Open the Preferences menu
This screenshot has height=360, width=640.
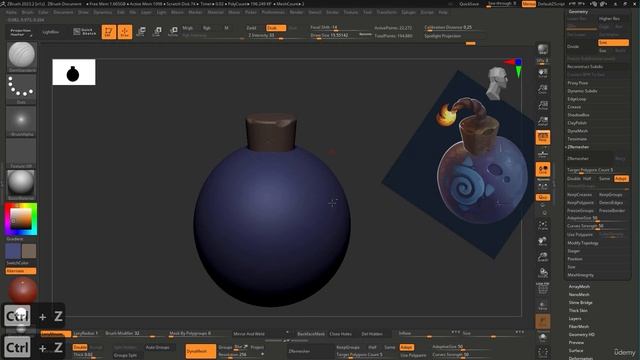(273, 13)
